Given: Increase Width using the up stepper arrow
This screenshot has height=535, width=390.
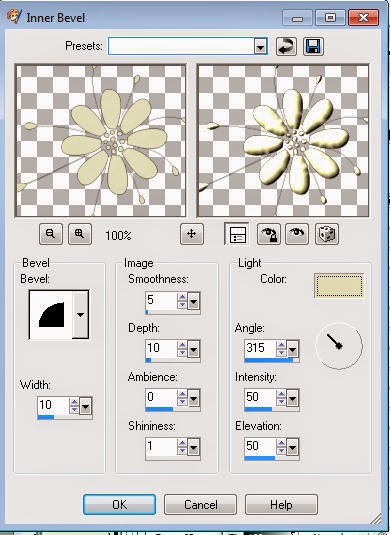Looking at the screenshot, I should click(x=74, y=402).
